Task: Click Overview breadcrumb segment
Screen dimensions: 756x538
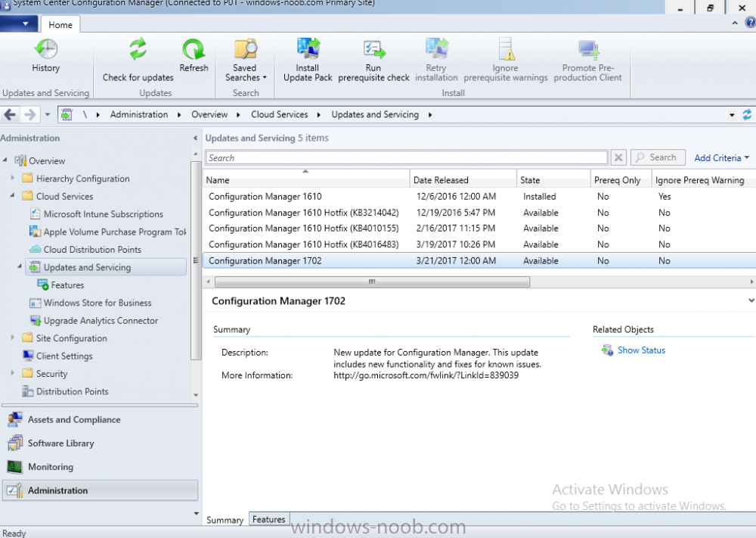Action: (209, 114)
